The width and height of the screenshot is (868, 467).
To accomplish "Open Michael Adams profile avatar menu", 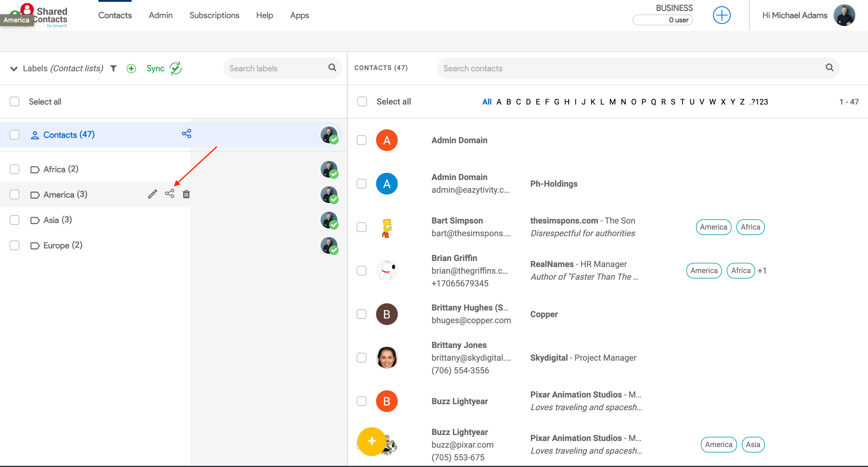I will (x=844, y=15).
